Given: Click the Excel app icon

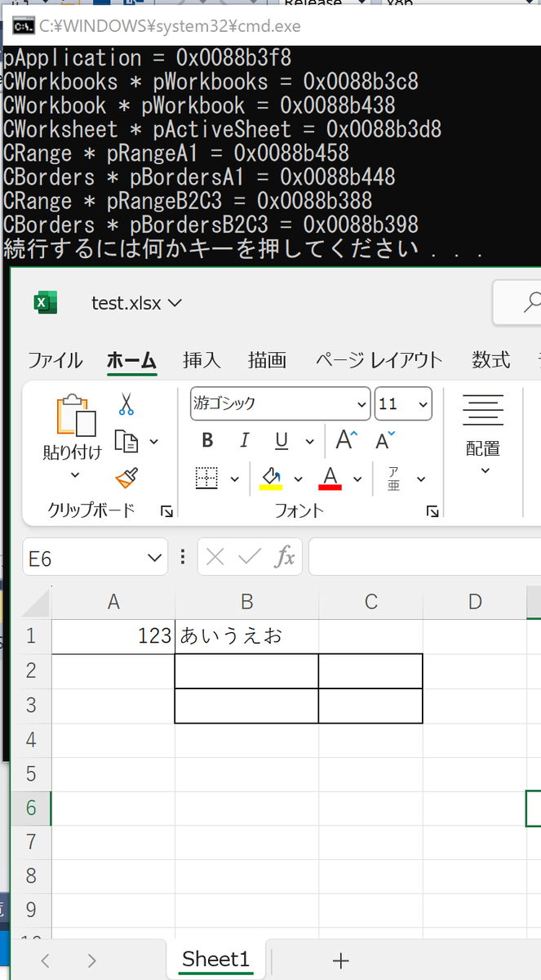Looking at the screenshot, I should 44,303.
